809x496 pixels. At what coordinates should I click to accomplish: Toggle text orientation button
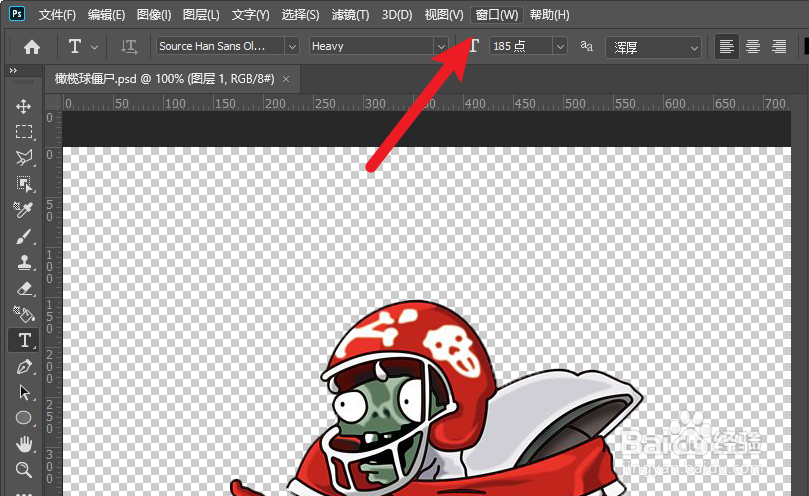pyautogui.click(x=128, y=47)
